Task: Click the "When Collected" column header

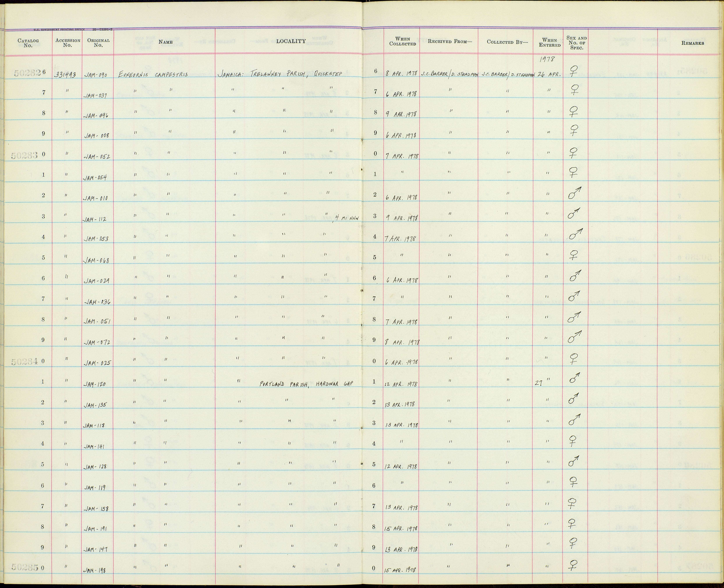Action: click(x=402, y=41)
